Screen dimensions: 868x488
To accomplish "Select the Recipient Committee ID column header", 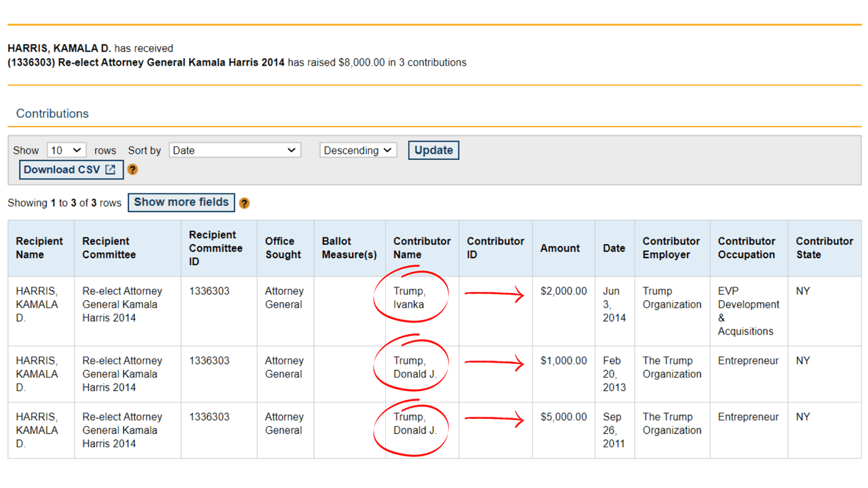I will tap(216, 248).
